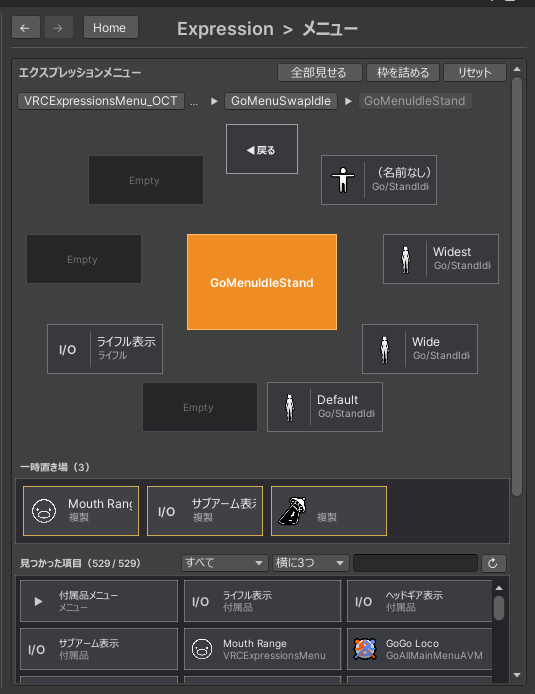Open the Home page
Viewport: 535px width, 694px height.
point(111,27)
